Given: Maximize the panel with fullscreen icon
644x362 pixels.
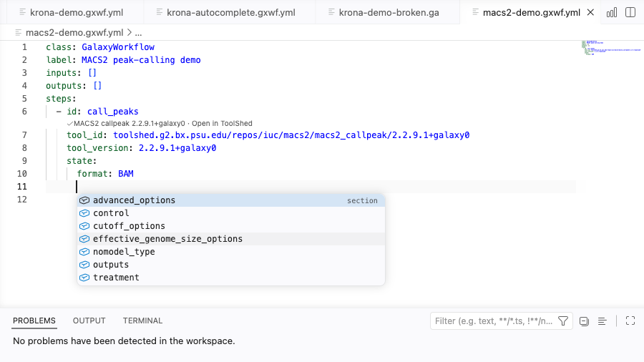Looking at the screenshot, I should tap(630, 321).
